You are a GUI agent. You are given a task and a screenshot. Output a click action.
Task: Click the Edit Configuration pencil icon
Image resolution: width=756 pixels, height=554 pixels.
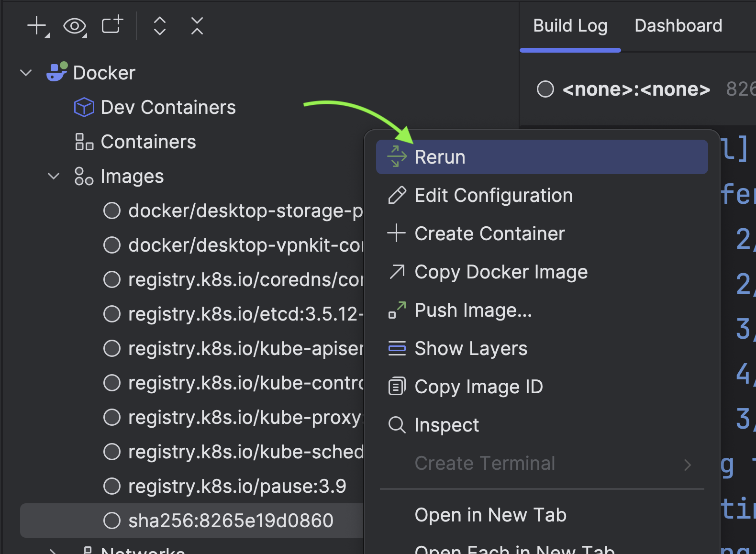tap(397, 195)
